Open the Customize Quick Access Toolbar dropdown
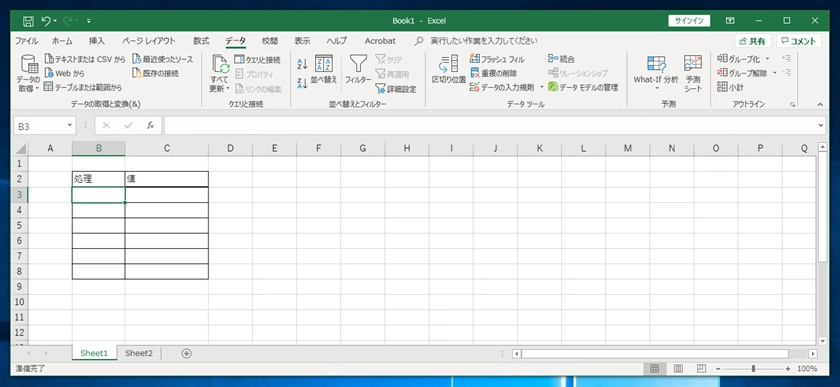840x387 pixels. (88, 21)
